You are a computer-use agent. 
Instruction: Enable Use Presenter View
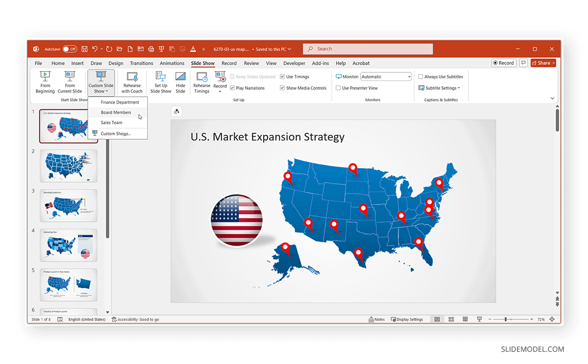point(339,88)
